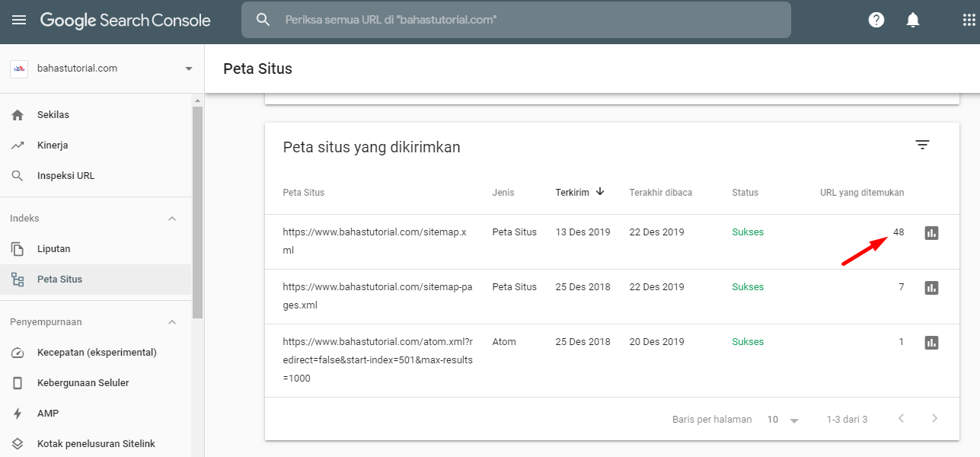This screenshot has height=457, width=980.
Task: Open the notifications bell
Action: pyautogui.click(x=913, y=21)
